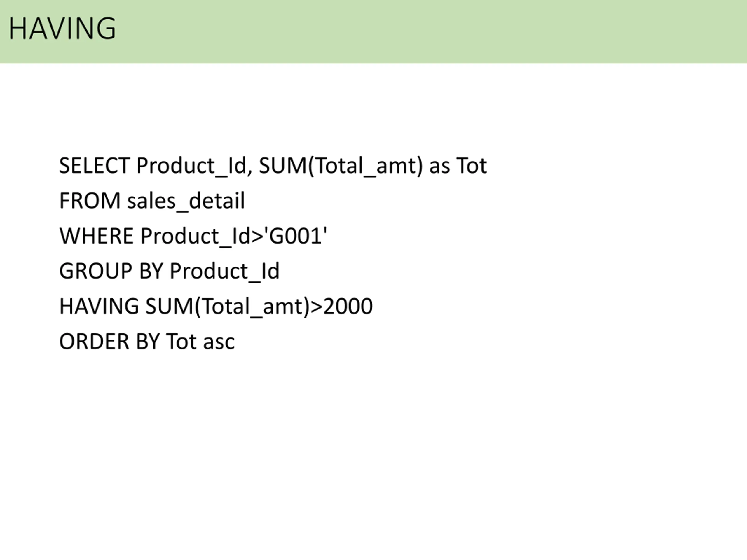Click Tot in the ORDER BY line
Viewport: 747px width, 560px height.
click(181, 341)
